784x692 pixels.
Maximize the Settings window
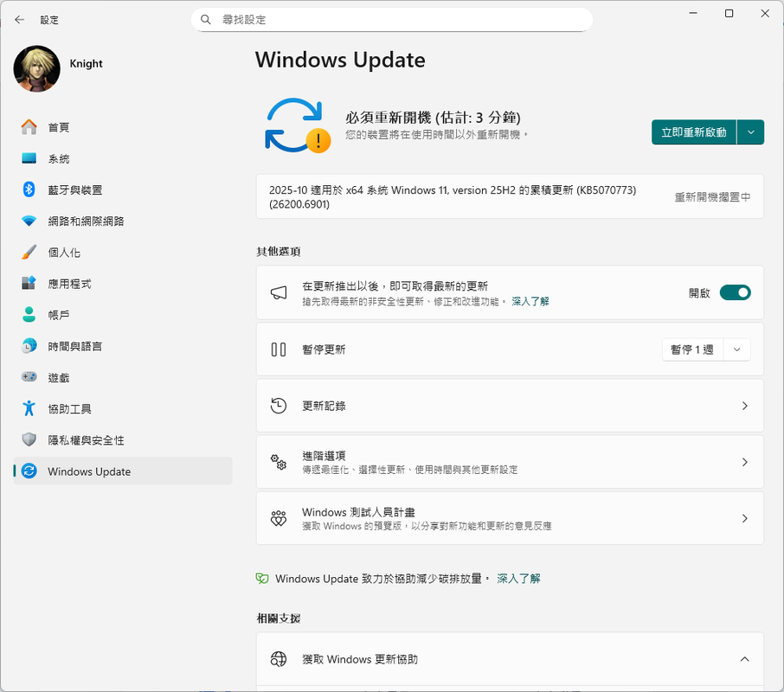[729, 14]
